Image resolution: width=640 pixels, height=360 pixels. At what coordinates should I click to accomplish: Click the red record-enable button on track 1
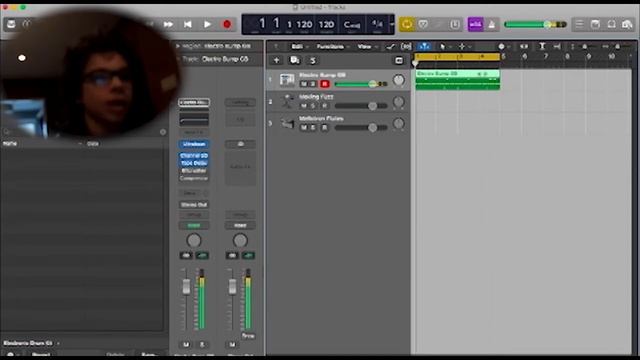324,84
